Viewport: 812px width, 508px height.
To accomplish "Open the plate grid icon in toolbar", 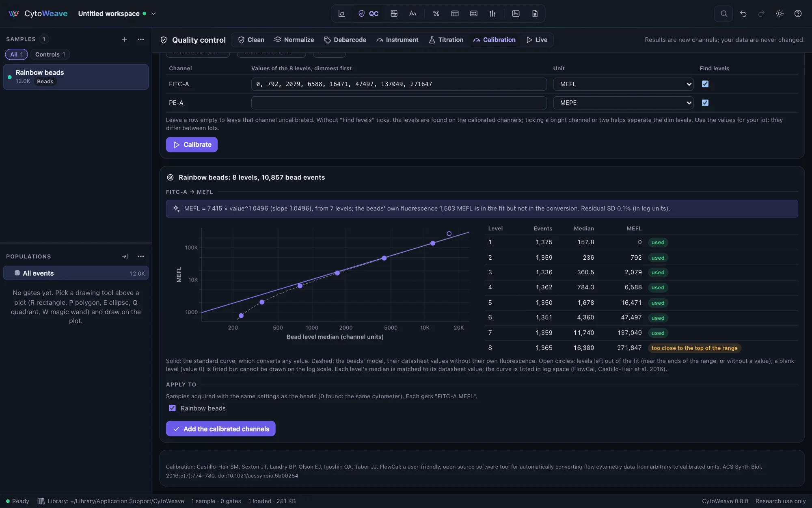I will click(473, 13).
